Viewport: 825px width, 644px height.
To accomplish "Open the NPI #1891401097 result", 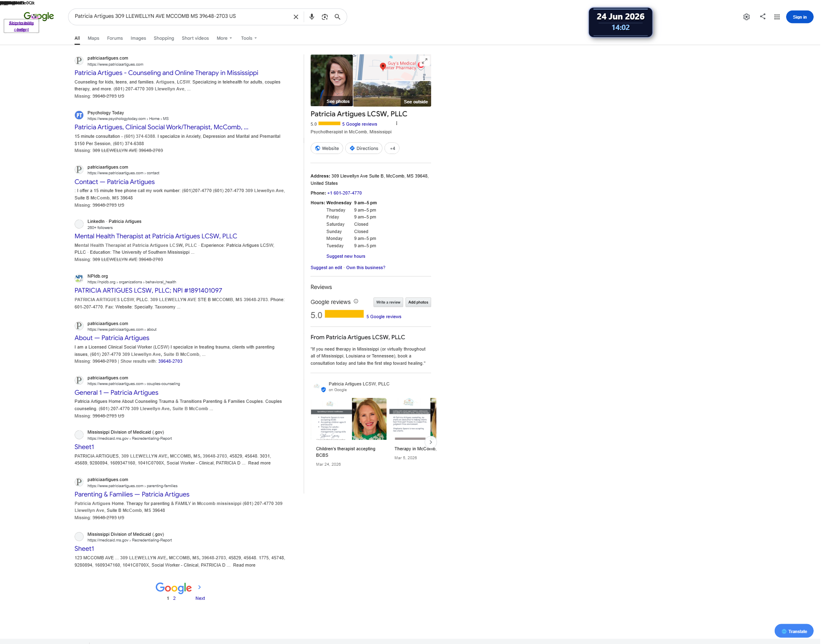I will point(148,291).
